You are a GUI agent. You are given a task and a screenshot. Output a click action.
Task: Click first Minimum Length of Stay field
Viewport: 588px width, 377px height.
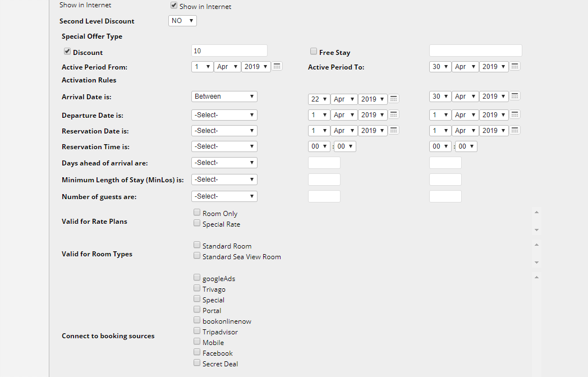[324, 180]
